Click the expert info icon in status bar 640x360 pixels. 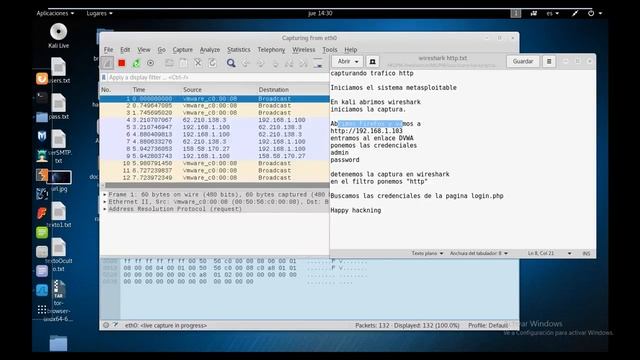[x=106, y=325]
